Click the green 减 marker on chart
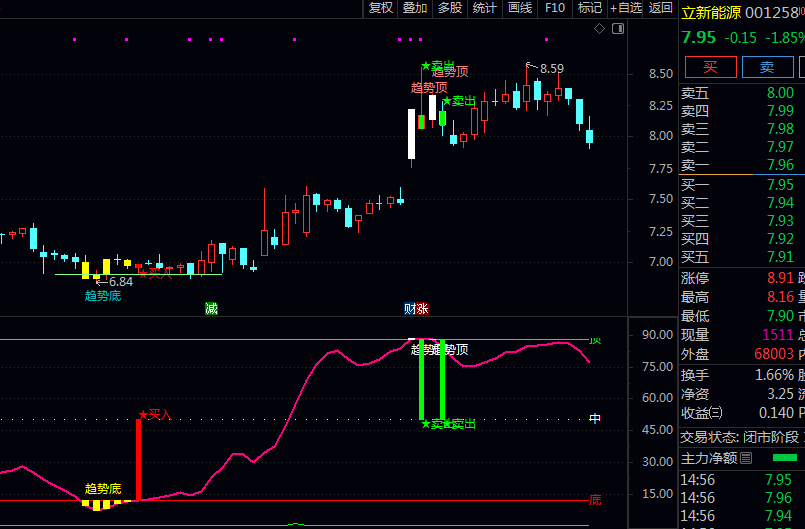 pyautogui.click(x=212, y=309)
